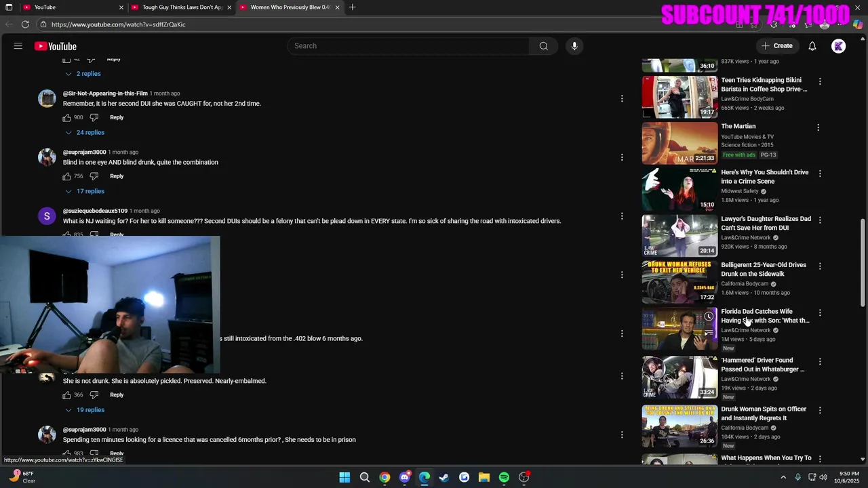
Task: Open Law&Crime Network channel under 'Florida Dad'
Action: (746, 330)
